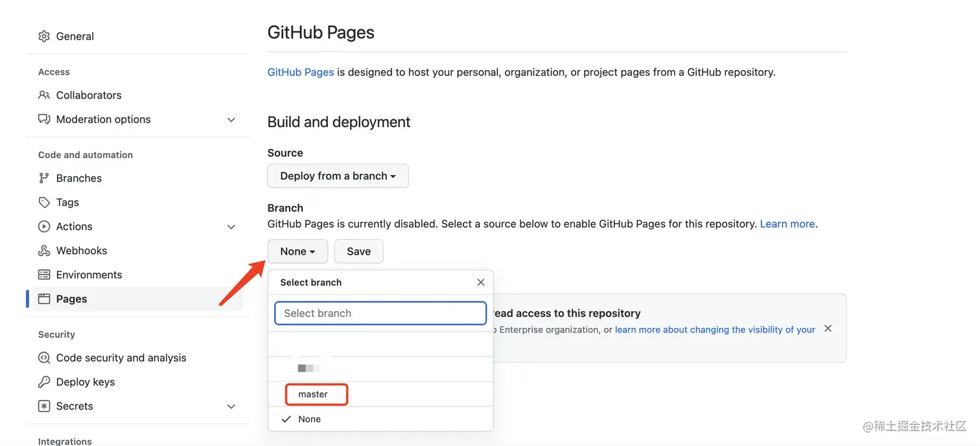The image size is (980, 446).
Task: Open Collaborators via its people icon
Action: pyautogui.click(x=44, y=95)
